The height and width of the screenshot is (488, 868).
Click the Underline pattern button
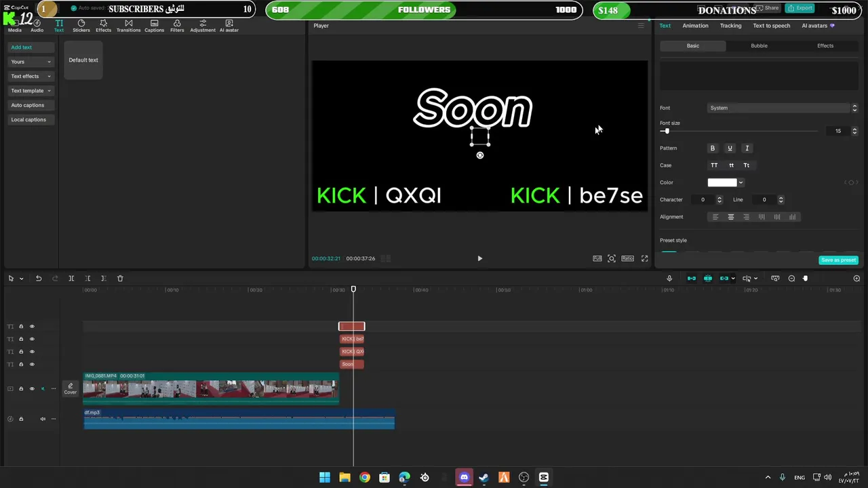pyautogui.click(x=730, y=148)
